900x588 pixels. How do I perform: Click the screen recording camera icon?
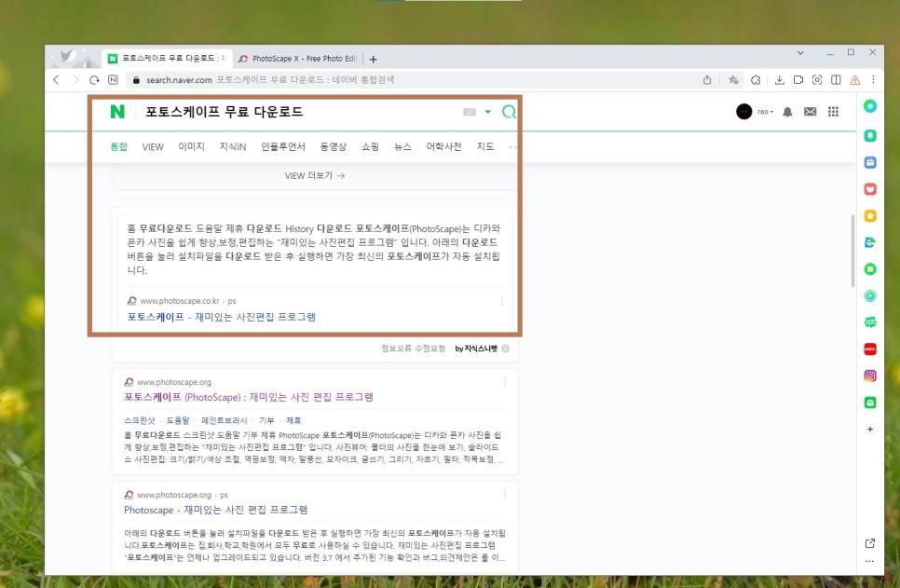[x=798, y=80]
